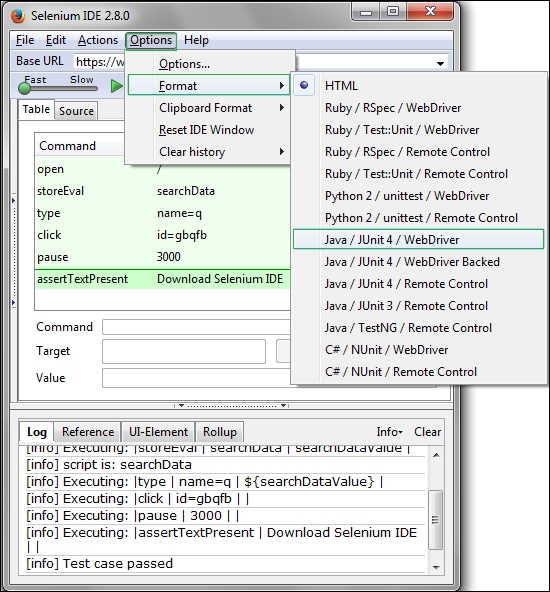The width and height of the screenshot is (550, 592).
Task: Click the 'script is: searchData' log line
Action: [225, 465]
